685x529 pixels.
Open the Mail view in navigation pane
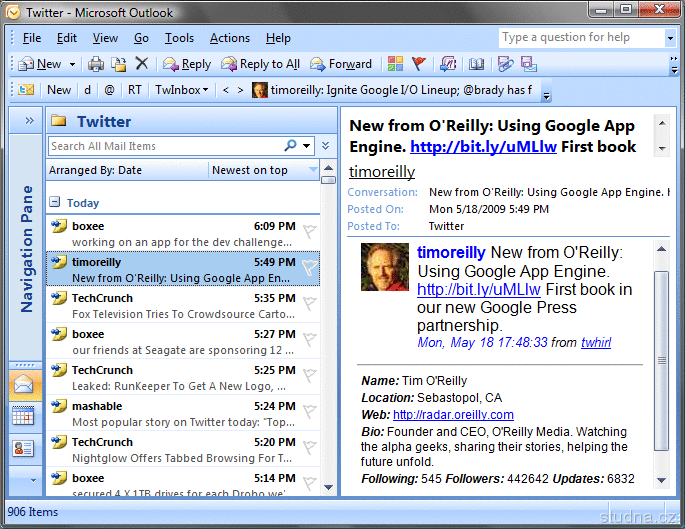point(23,385)
